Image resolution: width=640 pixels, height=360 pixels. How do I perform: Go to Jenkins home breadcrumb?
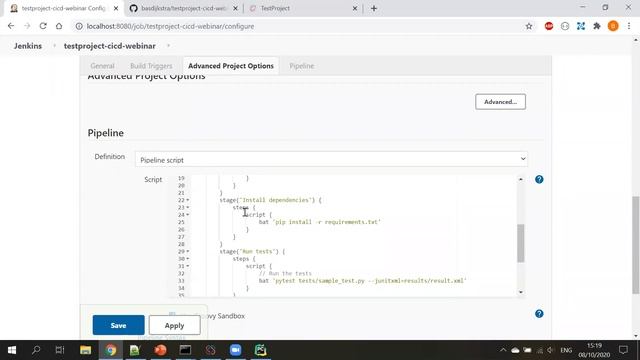pos(28,46)
